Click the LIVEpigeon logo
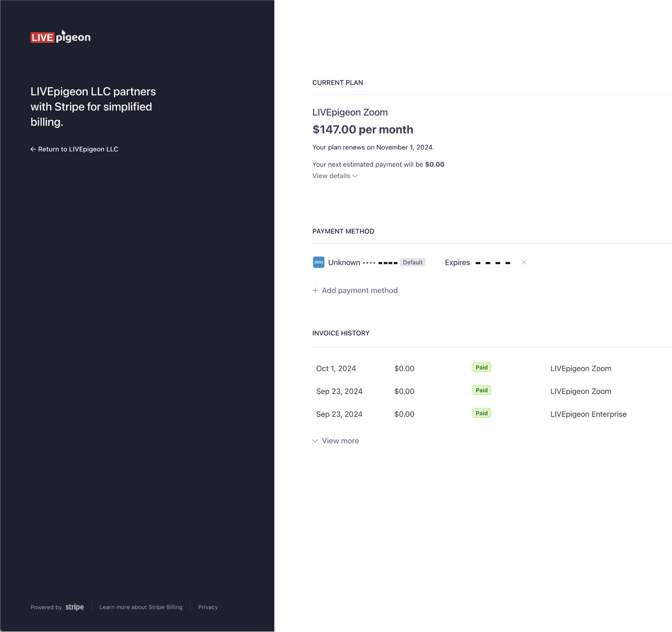This screenshot has height=632, width=672. [x=60, y=37]
